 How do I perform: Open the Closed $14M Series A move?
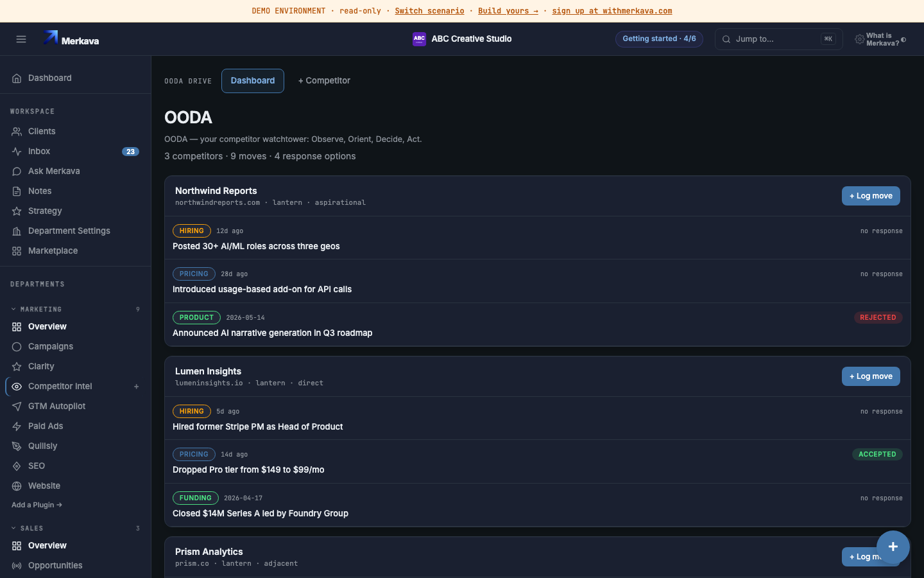[x=261, y=514]
